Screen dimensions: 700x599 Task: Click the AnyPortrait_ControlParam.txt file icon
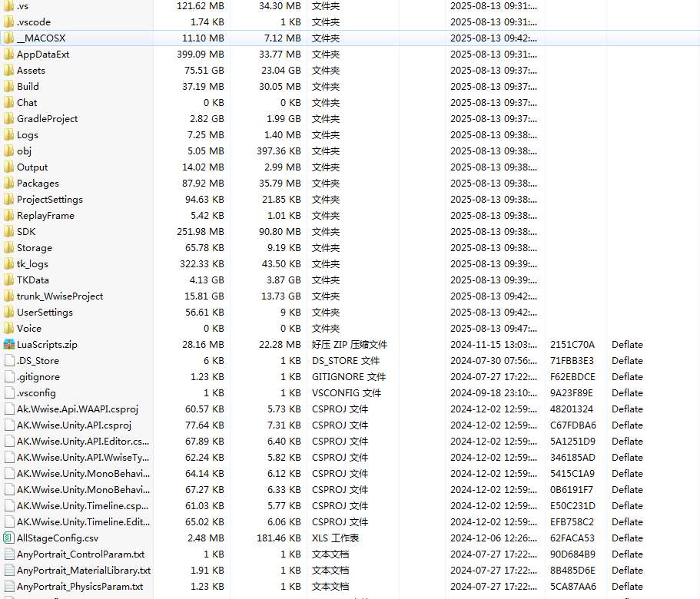point(9,554)
